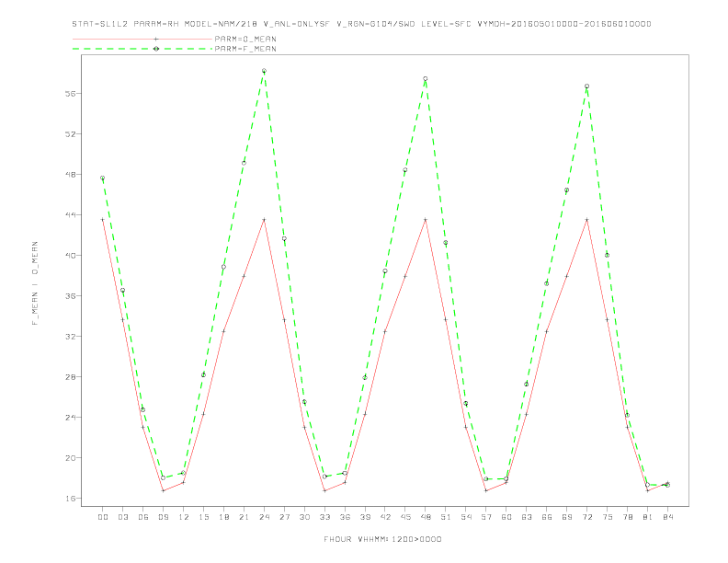Click the PARM=F_MEAN legend label

[245, 49]
